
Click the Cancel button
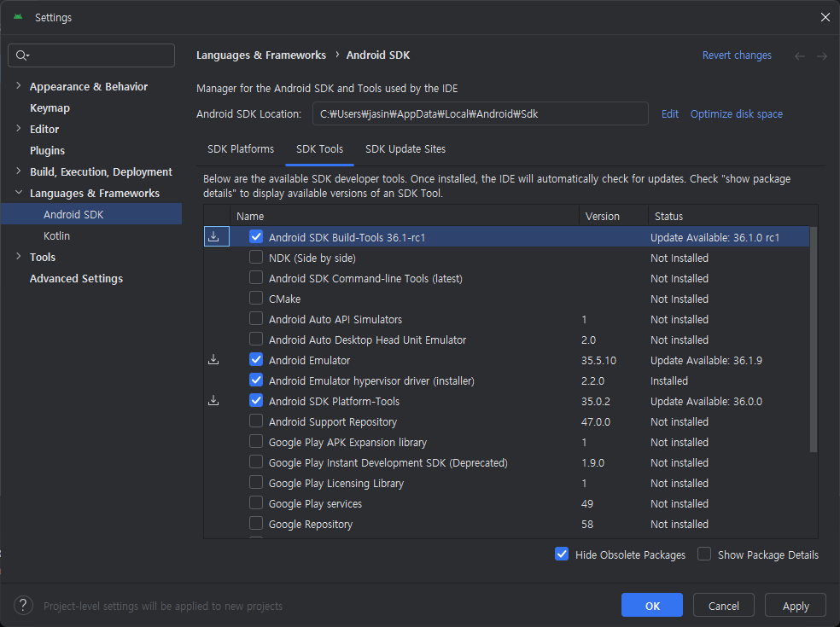click(x=723, y=605)
